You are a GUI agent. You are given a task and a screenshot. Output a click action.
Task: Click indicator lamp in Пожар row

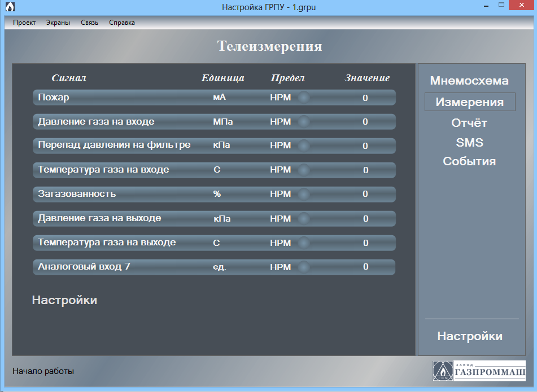(303, 98)
